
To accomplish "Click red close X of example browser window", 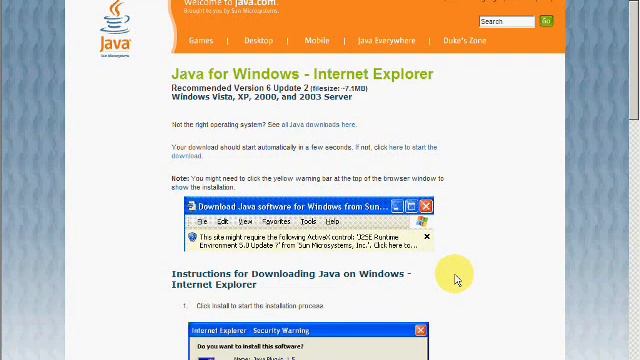I will (426, 207).
